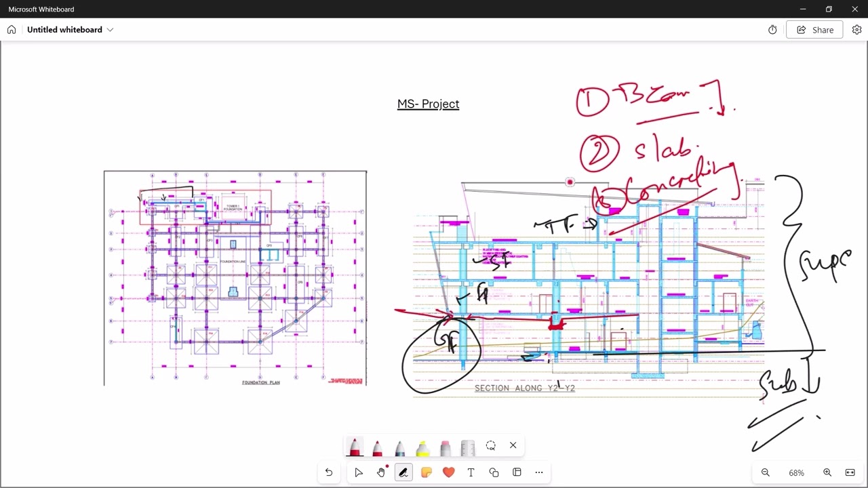Image resolution: width=868 pixels, height=488 pixels.
Task: Fit whiteboard to screen
Action: click(850, 472)
